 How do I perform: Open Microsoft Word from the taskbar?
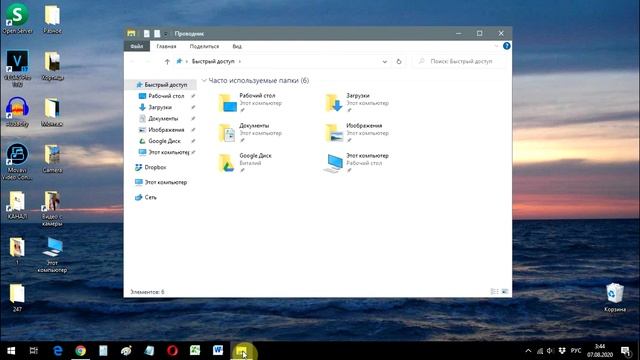tap(218, 351)
